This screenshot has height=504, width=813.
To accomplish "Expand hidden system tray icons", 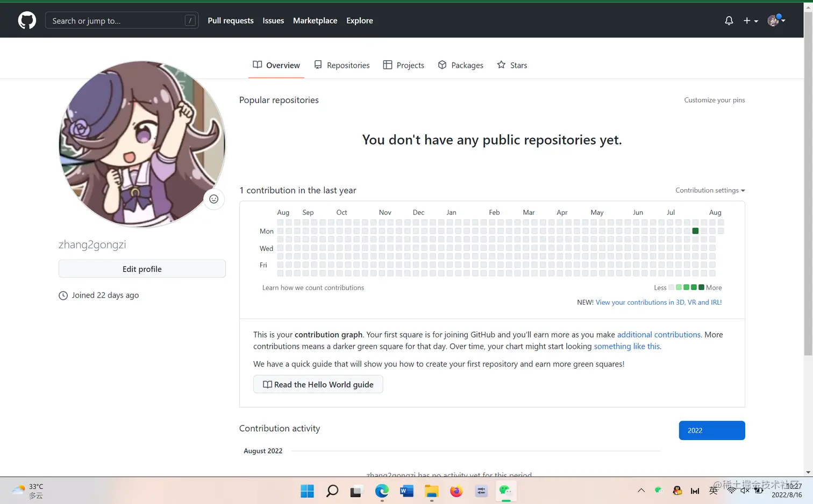I will [641, 491].
